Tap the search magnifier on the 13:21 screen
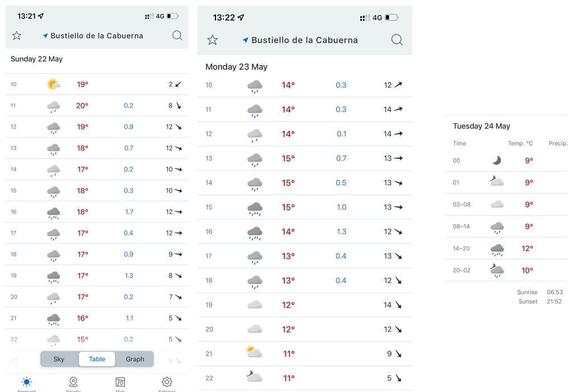Viewport: 573px width, 392px height. (x=177, y=36)
